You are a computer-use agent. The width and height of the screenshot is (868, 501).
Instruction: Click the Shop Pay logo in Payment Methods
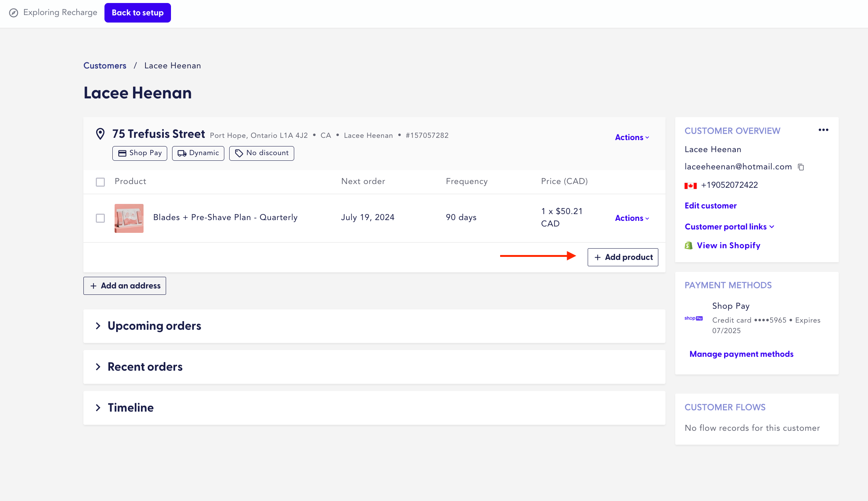[x=693, y=318]
